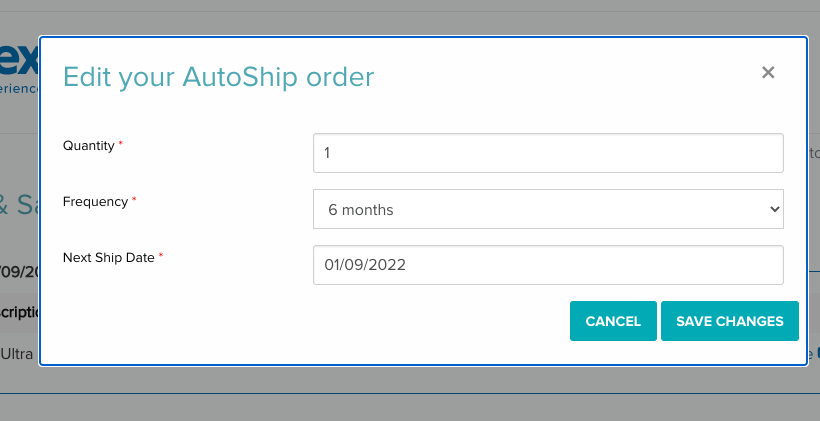Click SAVE CHANGES button
This screenshot has width=820, height=421.
[730, 321]
